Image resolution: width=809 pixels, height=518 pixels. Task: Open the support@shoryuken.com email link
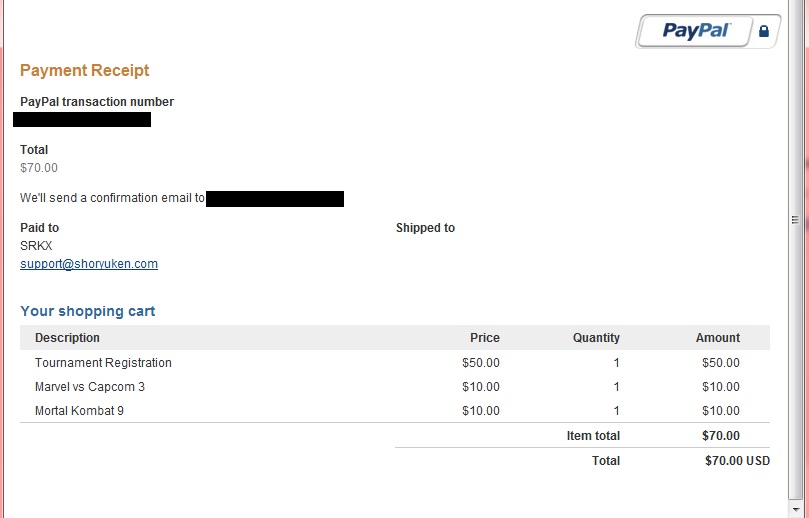(89, 264)
